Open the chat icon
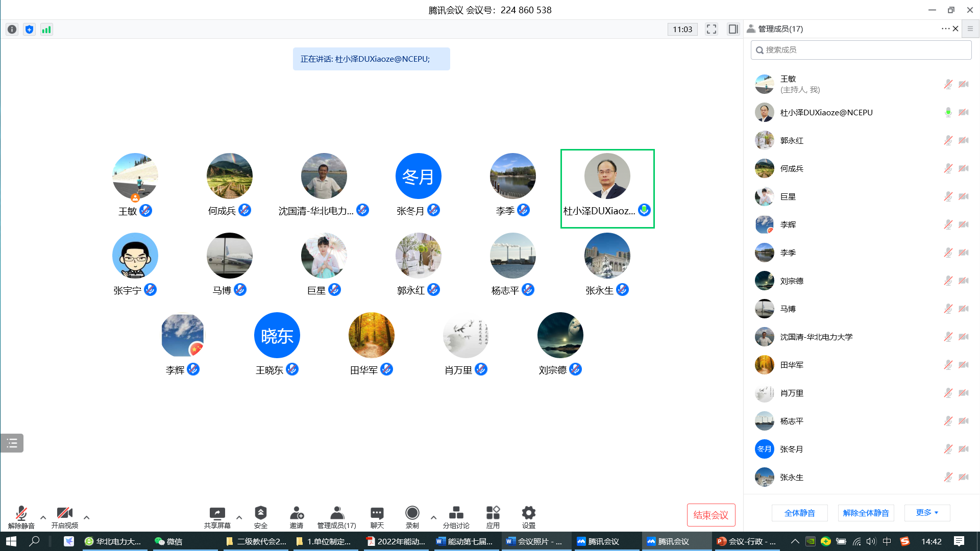 [x=377, y=513]
